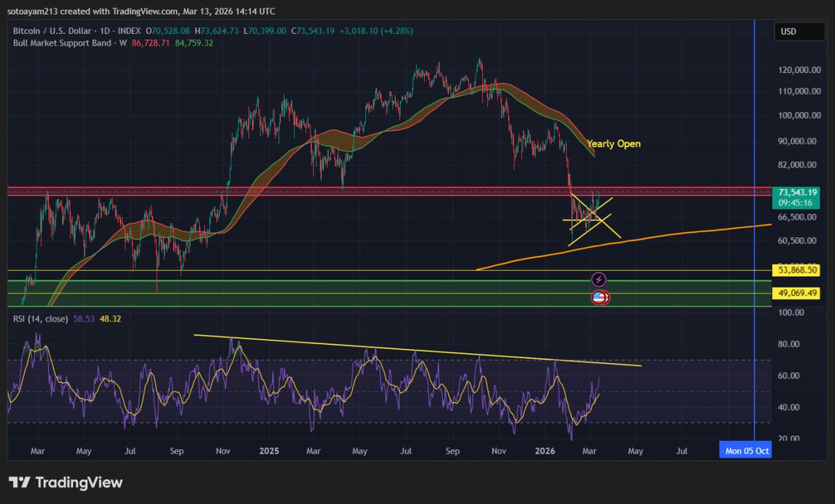The height and width of the screenshot is (504, 835).
Task: Click the sotoayam213 created with TradingView.com header
Action: (x=141, y=12)
